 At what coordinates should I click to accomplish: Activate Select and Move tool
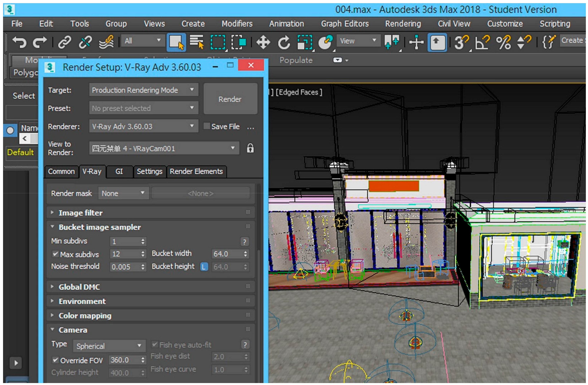click(x=263, y=42)
